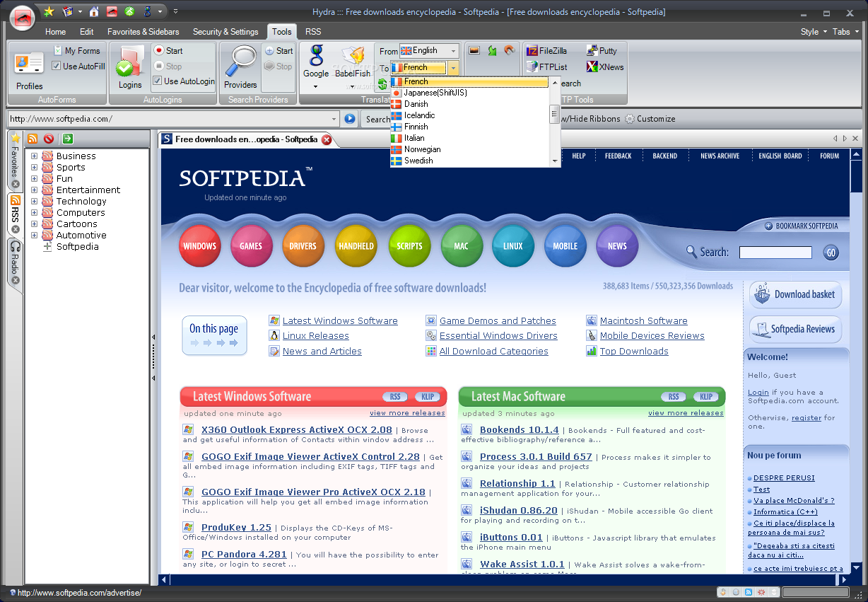Click the orange RSS feed icon in sidebar toolbar
The height and width of the screenshot is (602, 868).
coord(33,139)
